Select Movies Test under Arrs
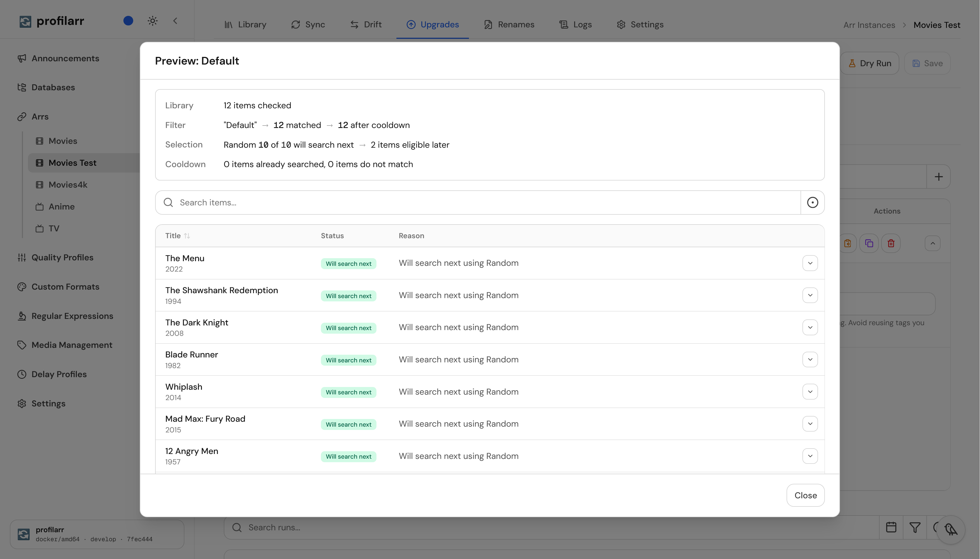 (84, 163)
